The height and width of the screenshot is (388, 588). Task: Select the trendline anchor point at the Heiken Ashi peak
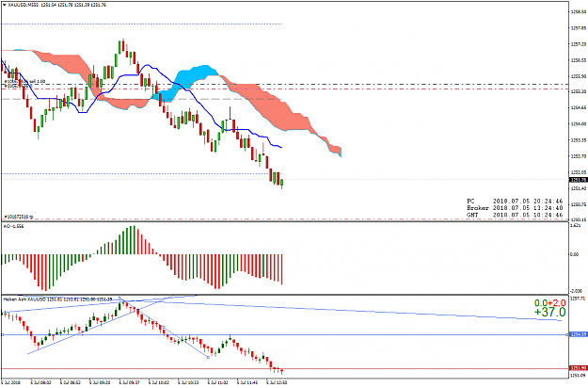click(119, 299)
